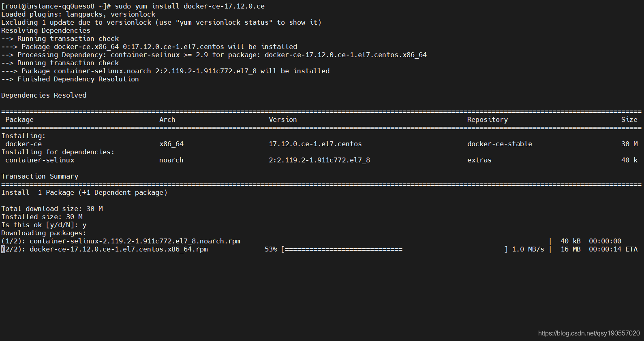
Task: Click the 'Resolving Dependencies' line
Action: point(46,30)
